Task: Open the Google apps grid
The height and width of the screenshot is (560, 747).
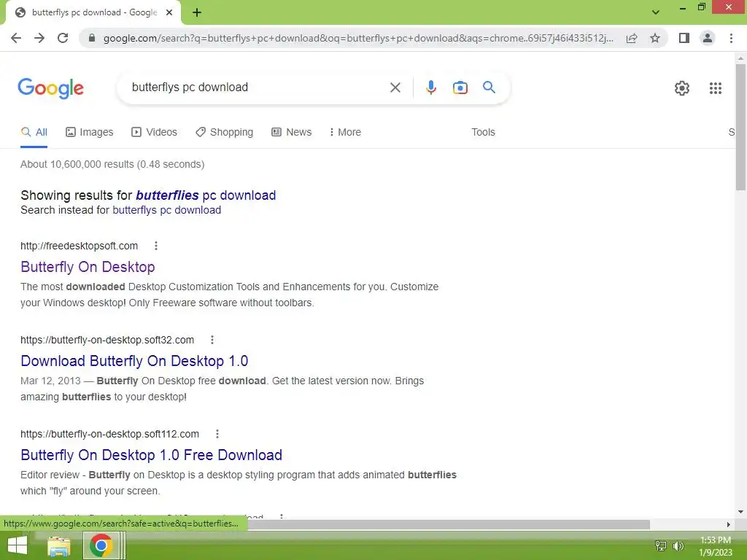Action: point(715,88)
